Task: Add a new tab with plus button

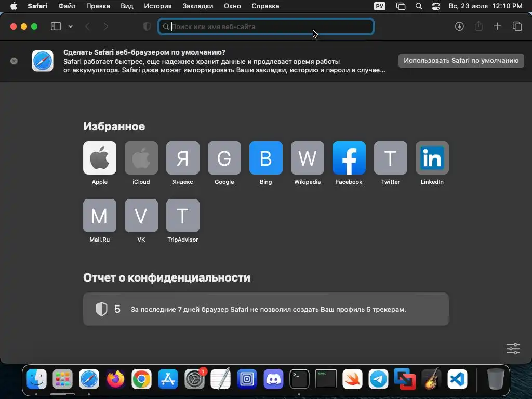Action: pos(497,26)
